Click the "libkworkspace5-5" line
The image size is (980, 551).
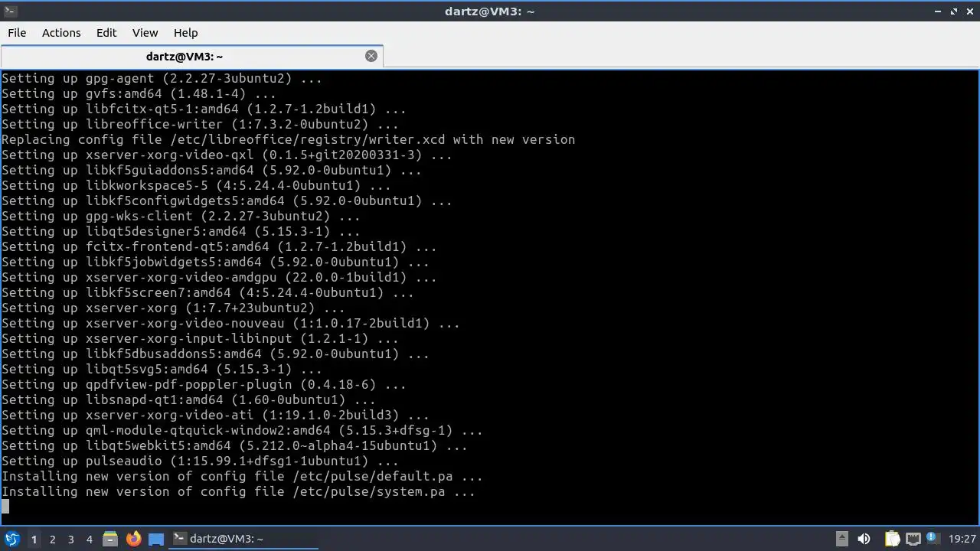(x=197, y=185)
